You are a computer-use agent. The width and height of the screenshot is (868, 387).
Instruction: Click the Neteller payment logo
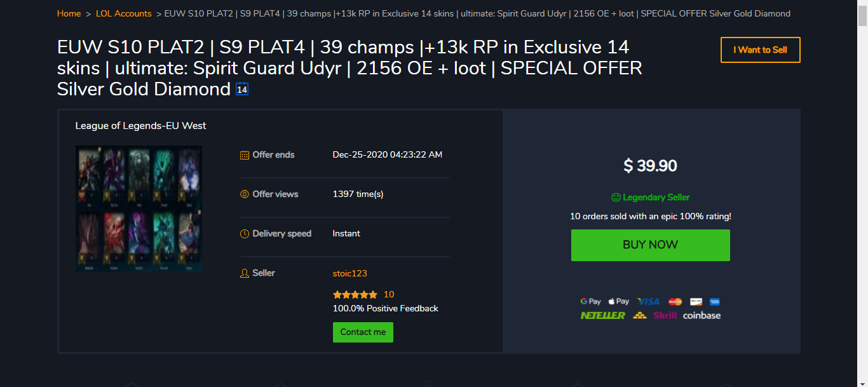point(603,315)
